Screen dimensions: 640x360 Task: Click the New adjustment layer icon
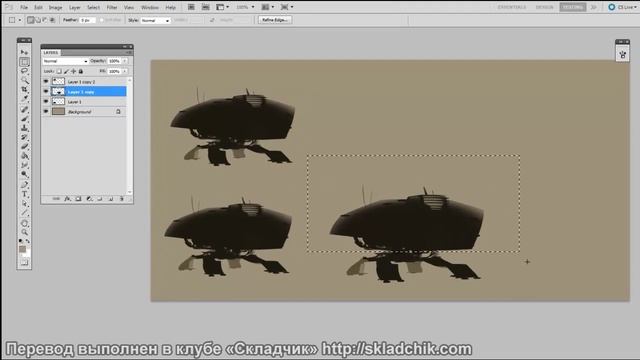pos(89,199)
